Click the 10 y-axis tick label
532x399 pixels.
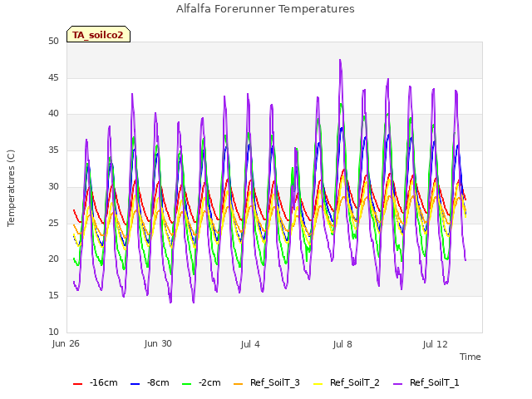pyautogui.click(x=53, y=332)
